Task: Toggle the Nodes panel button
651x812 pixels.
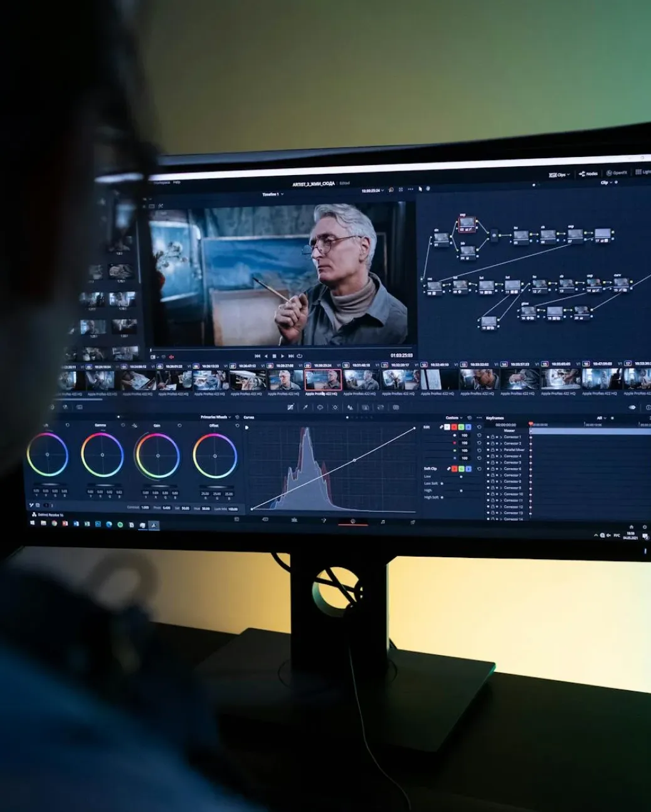Action: tap(588, 173)
